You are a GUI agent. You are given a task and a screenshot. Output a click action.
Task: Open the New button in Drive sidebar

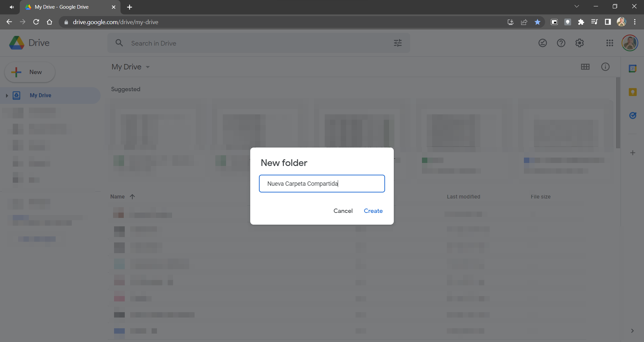(x=30, y=72)
